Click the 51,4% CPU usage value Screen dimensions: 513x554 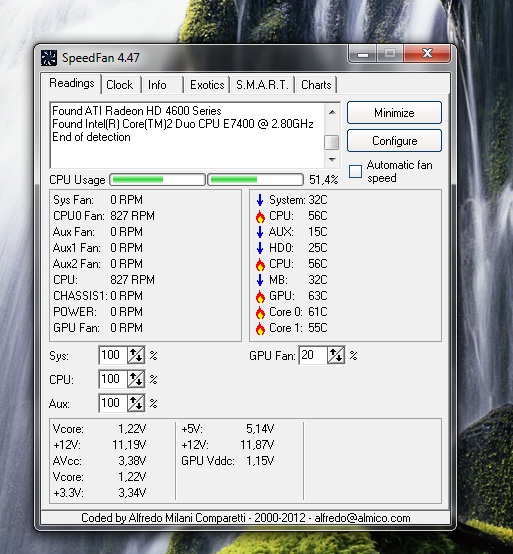pos(323,180)
